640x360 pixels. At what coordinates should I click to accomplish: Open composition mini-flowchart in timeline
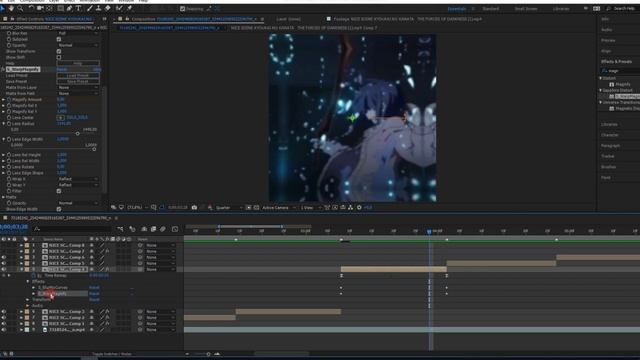point(120,229)
